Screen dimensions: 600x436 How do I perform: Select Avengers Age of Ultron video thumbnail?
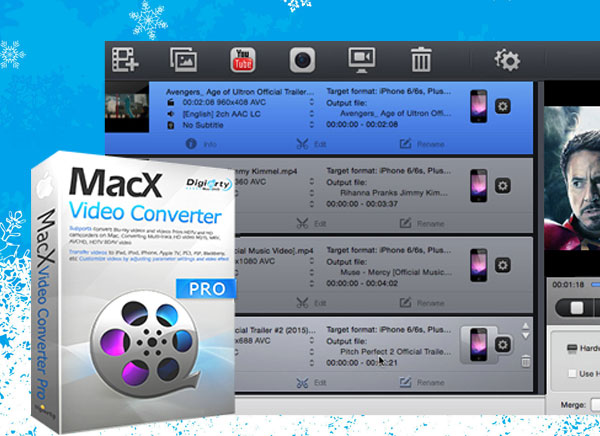click(x=127, y=107)
